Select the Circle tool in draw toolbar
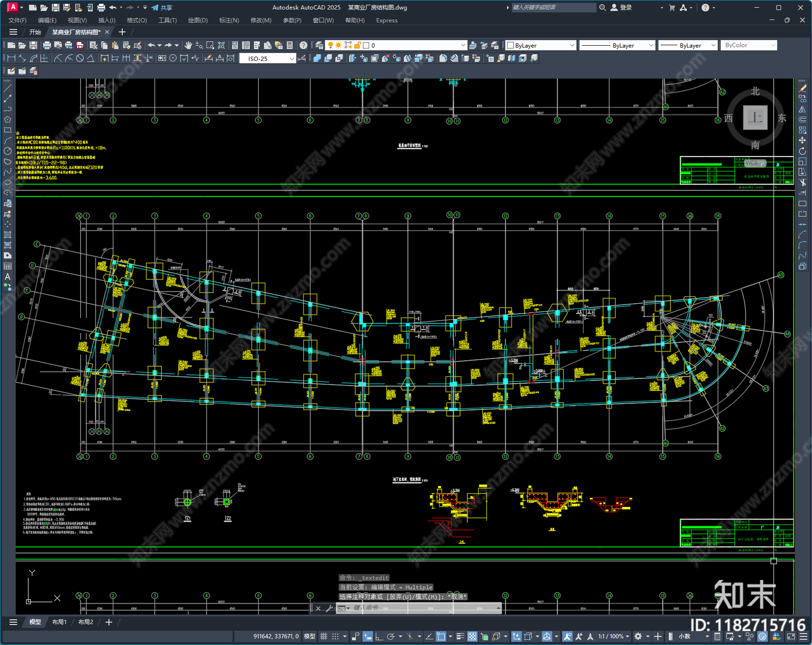 point(8,151)
